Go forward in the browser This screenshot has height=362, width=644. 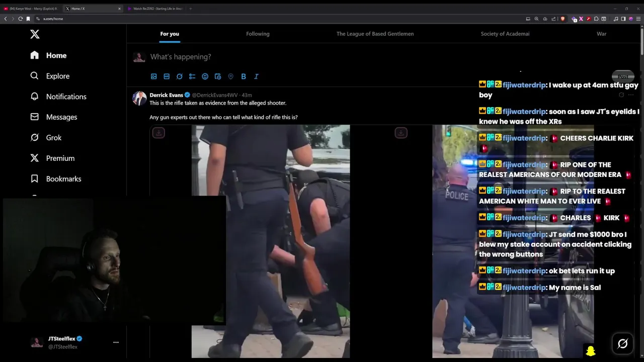coord(13,19)
